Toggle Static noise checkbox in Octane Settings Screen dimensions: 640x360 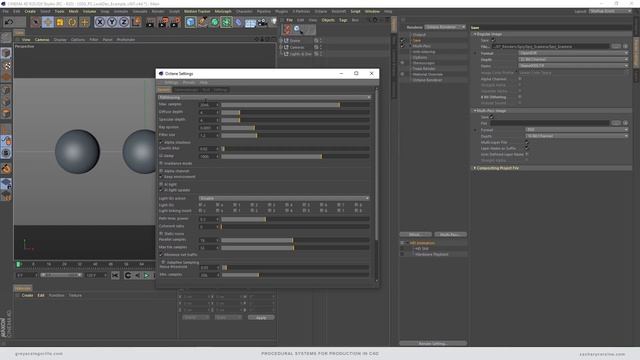click(x=161, y=233)
